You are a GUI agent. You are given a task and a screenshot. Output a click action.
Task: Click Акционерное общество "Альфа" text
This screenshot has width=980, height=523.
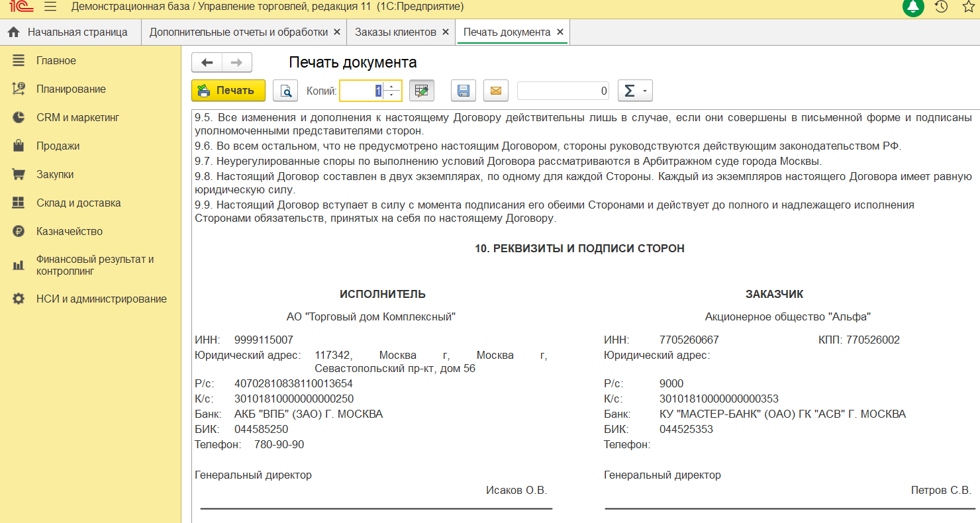788,316
